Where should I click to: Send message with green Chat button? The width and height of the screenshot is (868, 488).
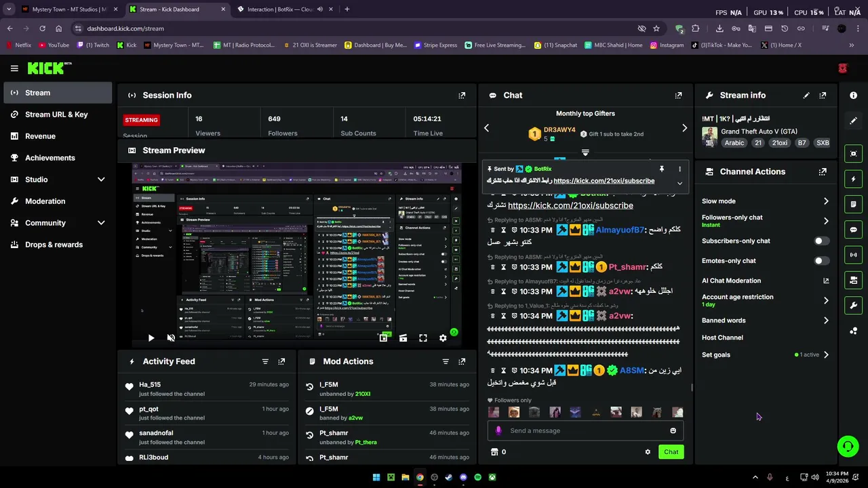pyautogui.click(x=671, y=452)
